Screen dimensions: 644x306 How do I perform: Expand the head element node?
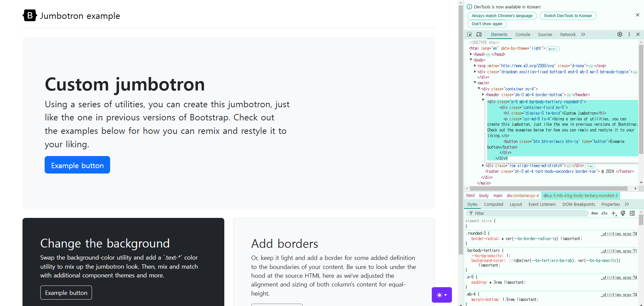471,54
